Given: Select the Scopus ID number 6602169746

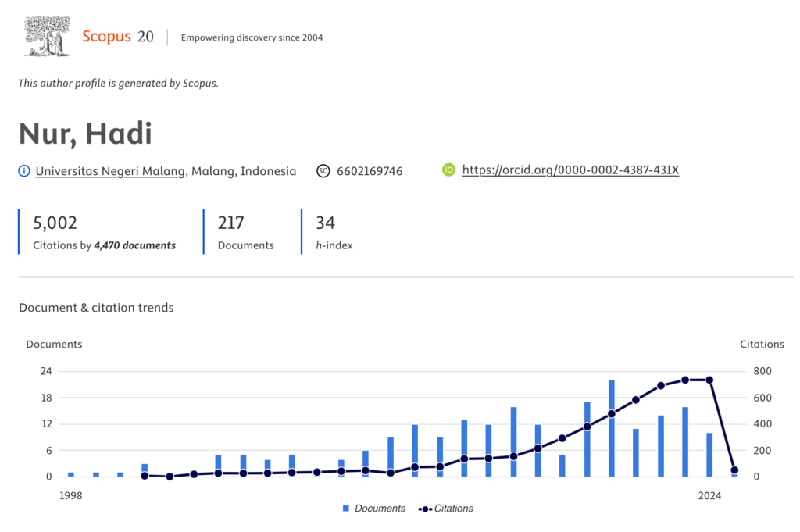Looking at the screenshot, I should tap(370, 171).
